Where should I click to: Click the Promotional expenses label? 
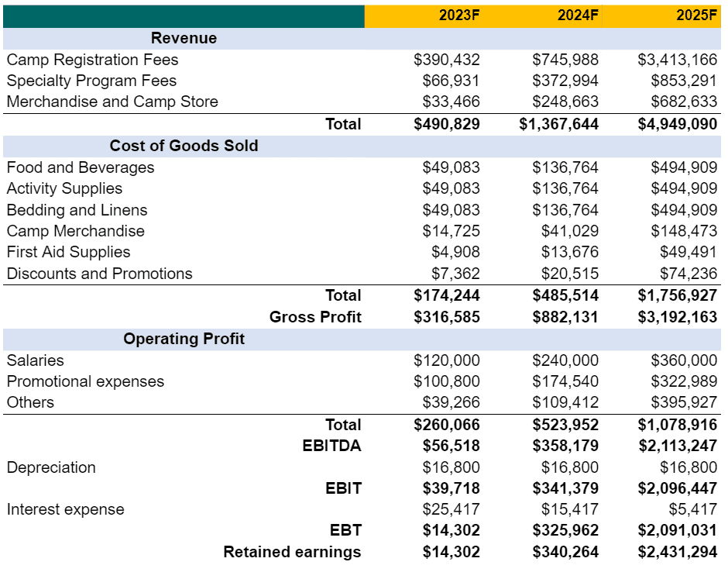[x=85, y=381]
